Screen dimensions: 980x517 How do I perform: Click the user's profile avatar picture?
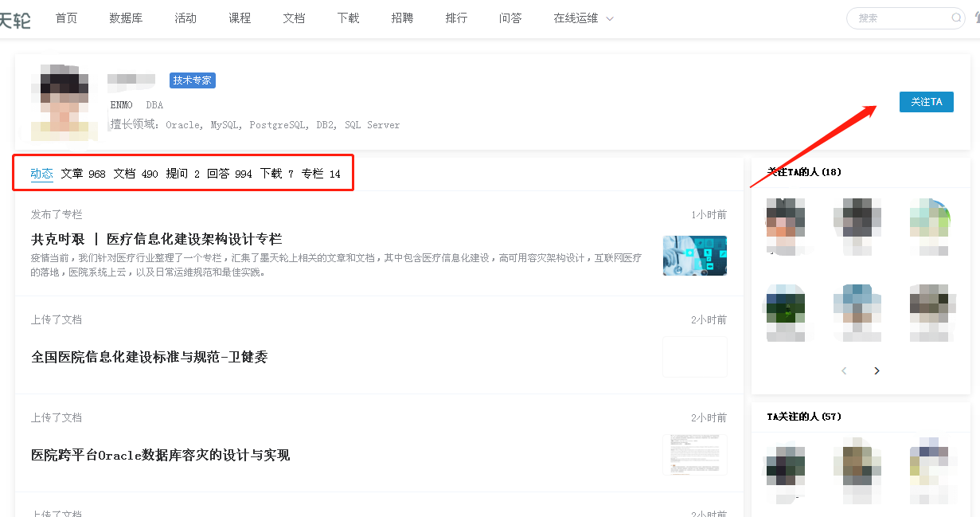(x=63, y=102)
